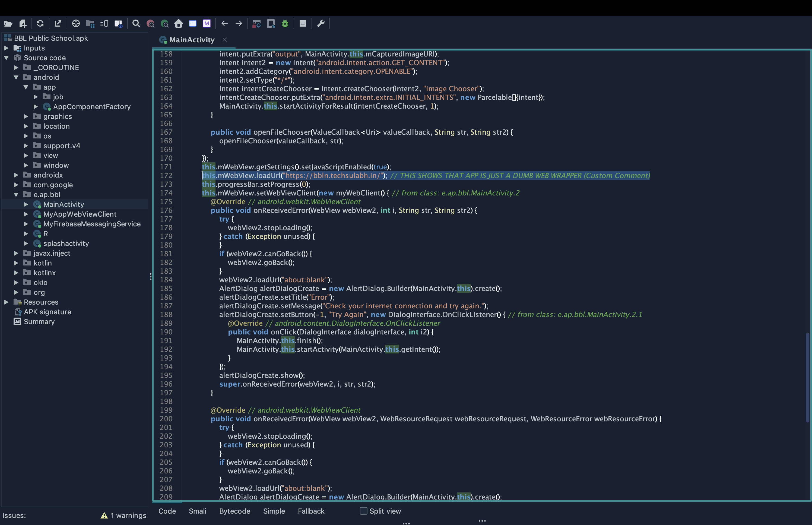Select BBL Public School.apk root node

click(51, 38)
